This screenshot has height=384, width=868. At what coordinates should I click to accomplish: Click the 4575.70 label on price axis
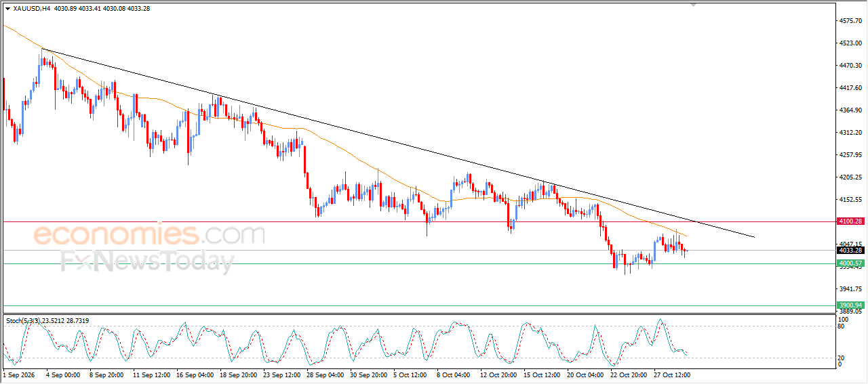pyautogui.click(x=850, y=21)
